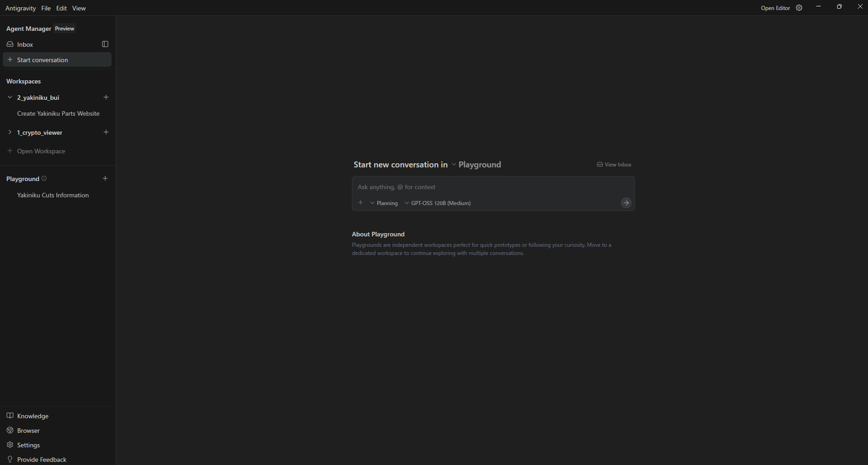Close the Antigravity window
This screenshot has height=465, width=868.
coord(860,7)
